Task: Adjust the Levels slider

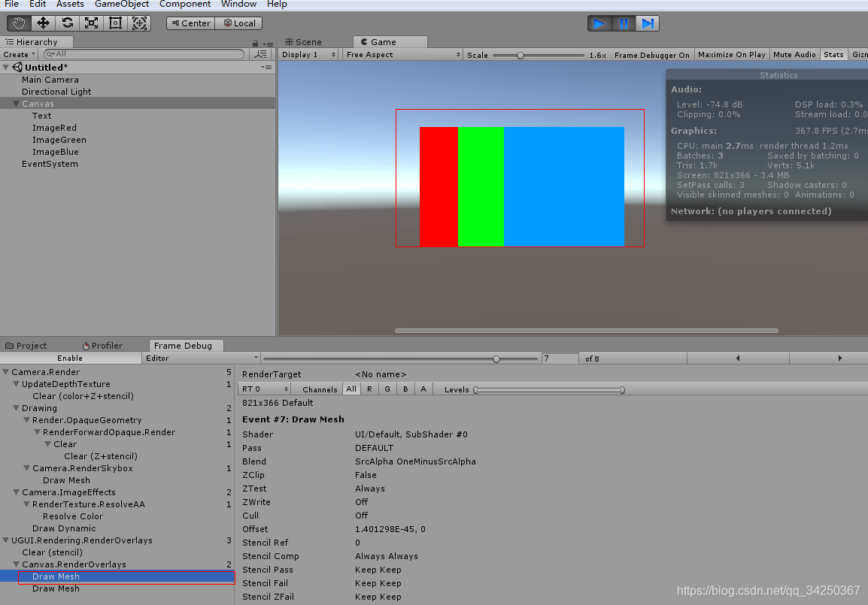Action: [x=549, y=390]
